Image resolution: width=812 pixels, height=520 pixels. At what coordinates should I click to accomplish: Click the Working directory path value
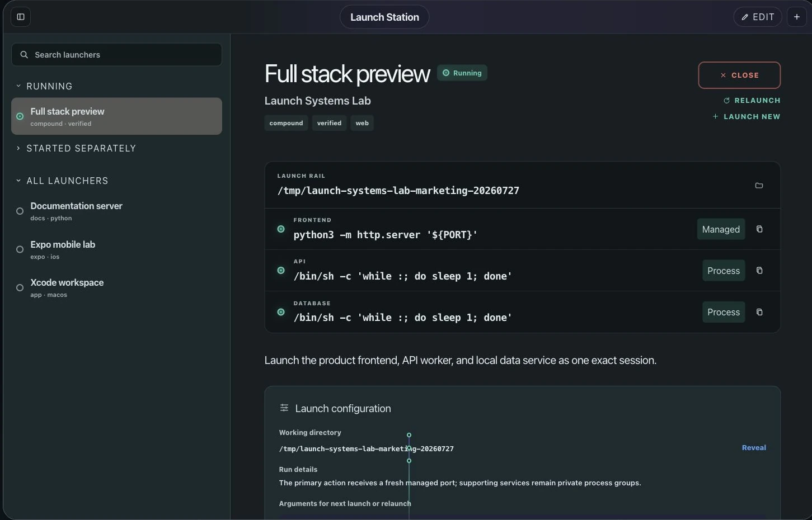[367, 449]
